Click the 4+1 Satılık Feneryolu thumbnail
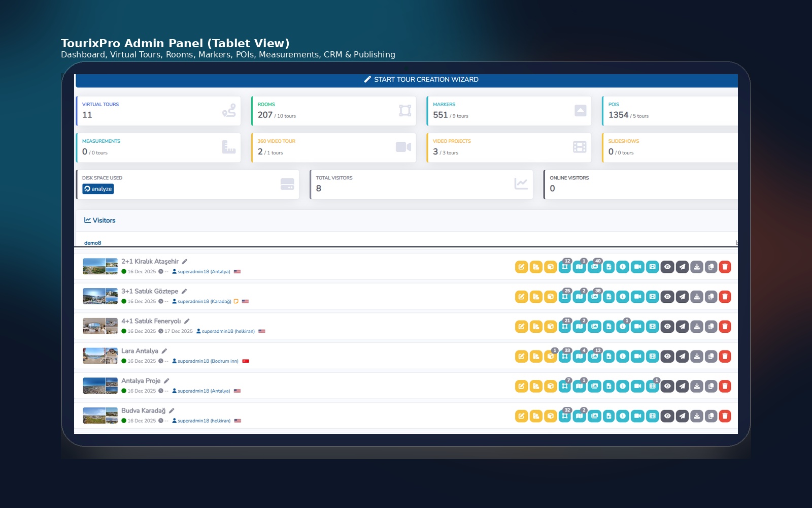This screenshot has height=508, width=812. tap(100, 326)
